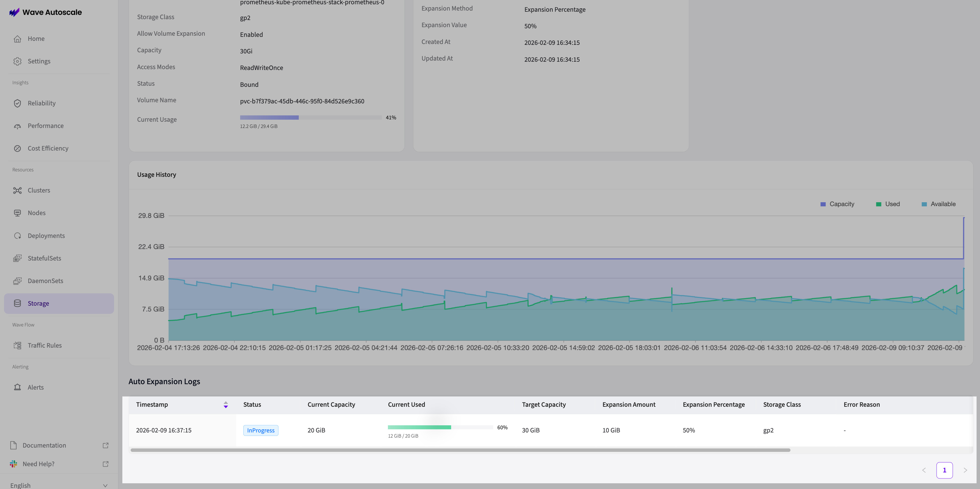Sort logs by the Timestamp column
980x489 pixels.
click(182, 404)
